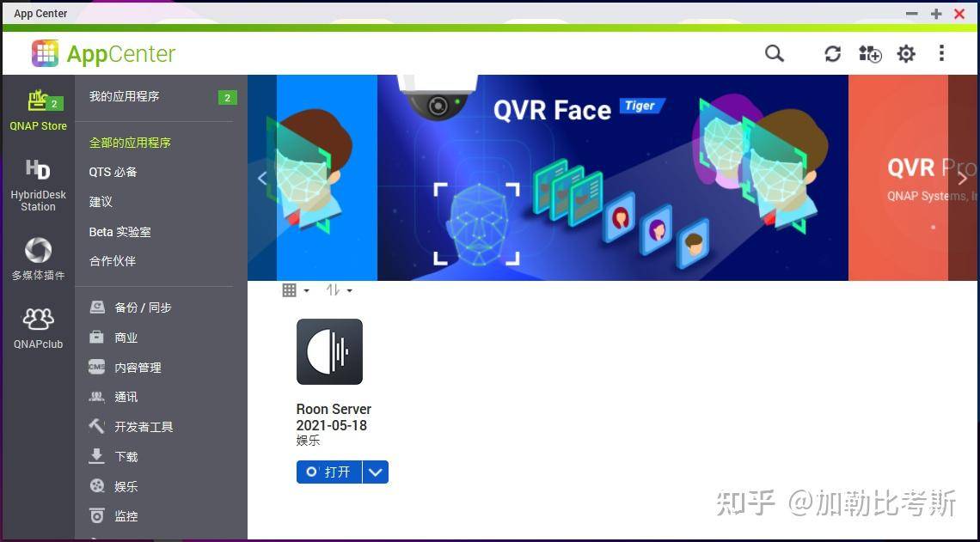Click the 下载 download arrow icon
Viewport: 980px width, 542px height.
click(x=97, y=456)
